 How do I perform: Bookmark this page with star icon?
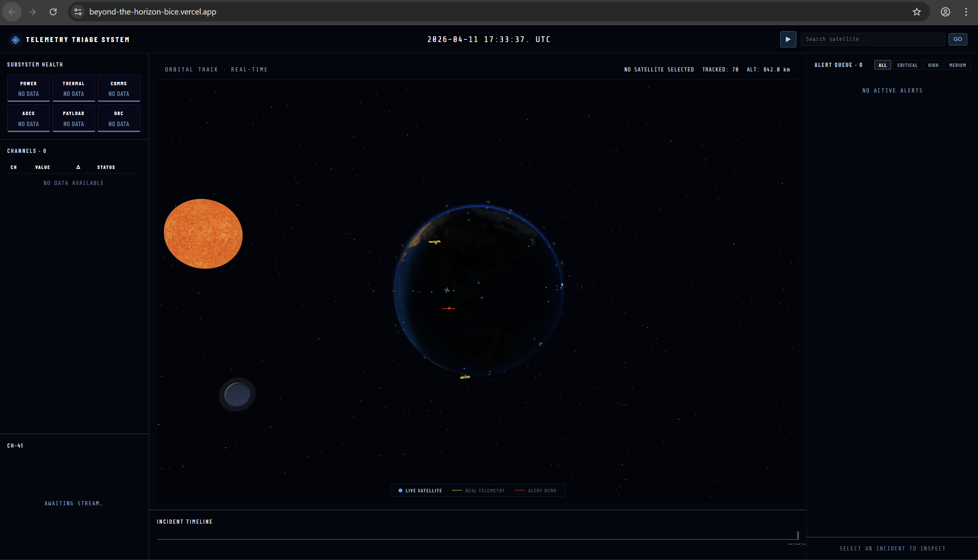pos(916,12)
